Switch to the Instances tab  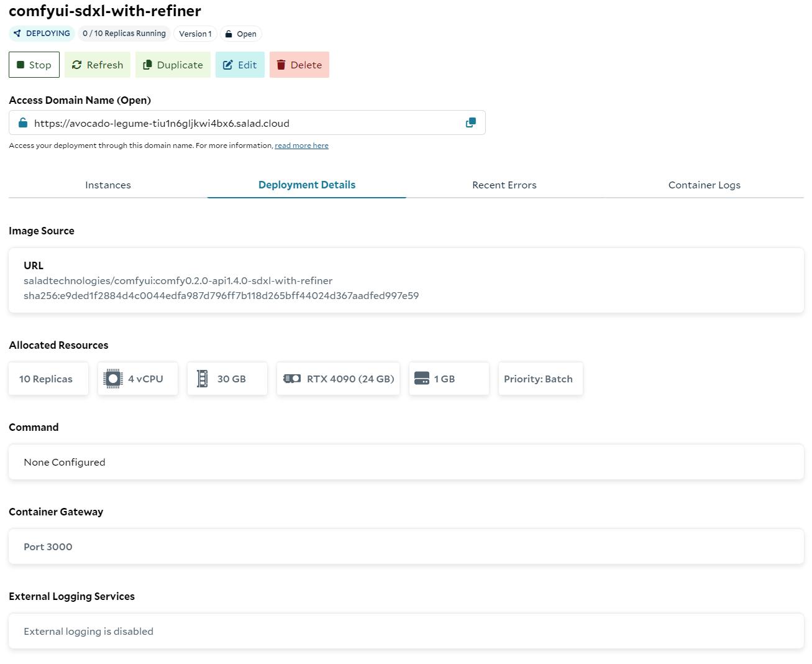108,185
